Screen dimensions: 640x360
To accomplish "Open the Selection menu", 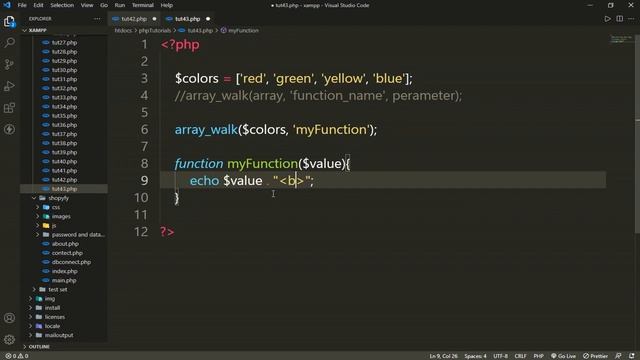I will click(62, 5).
